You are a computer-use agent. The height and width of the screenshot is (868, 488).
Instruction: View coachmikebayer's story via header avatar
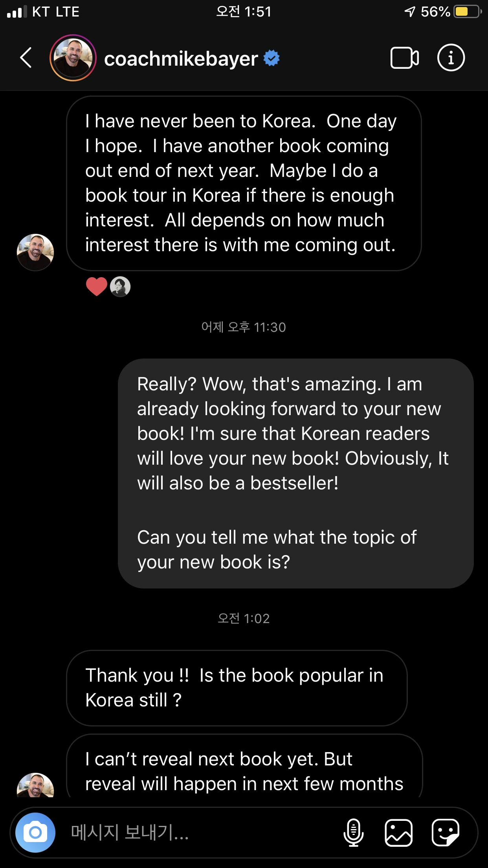click(73, 58)
